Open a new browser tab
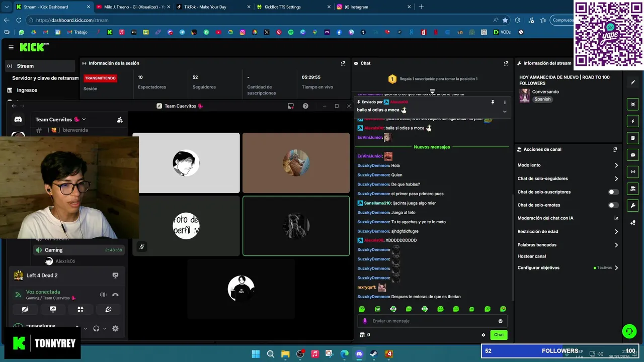The width and height of the screenshot is (644, 362). [421, 7]
